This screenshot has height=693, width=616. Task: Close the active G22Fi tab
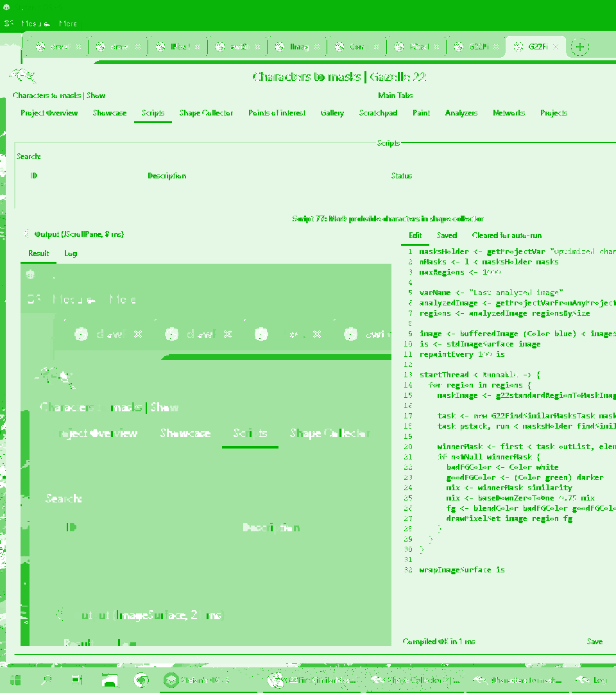coord(556,47)
